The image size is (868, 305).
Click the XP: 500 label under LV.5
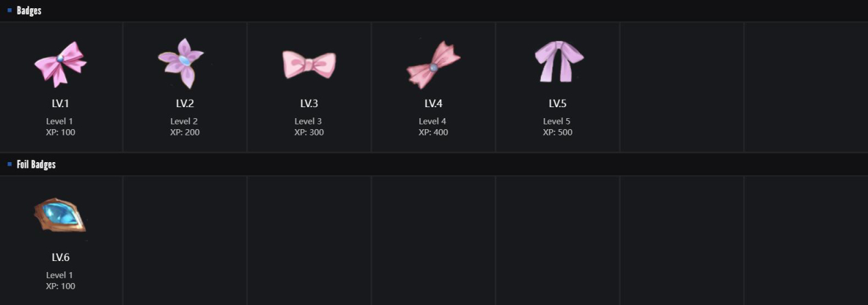557,132
